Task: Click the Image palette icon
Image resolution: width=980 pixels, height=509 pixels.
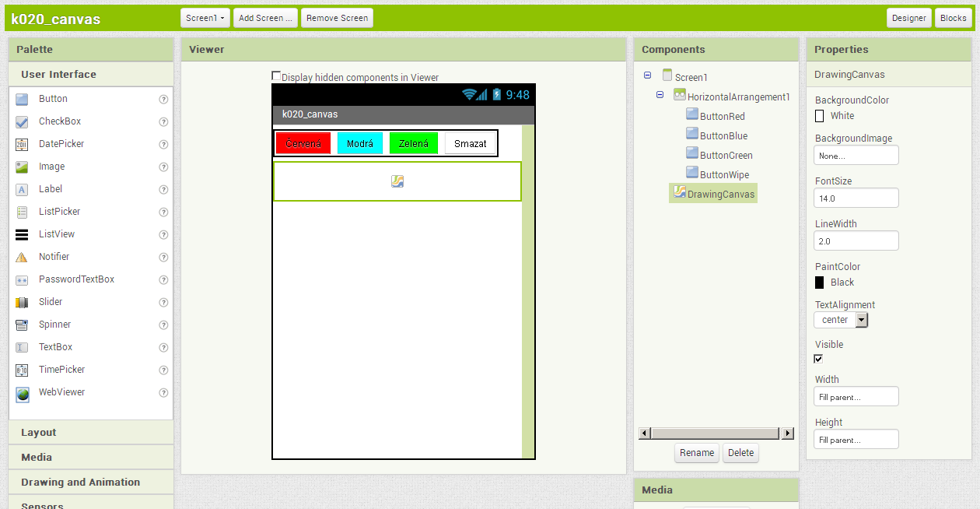Action: tap(22, 167)
